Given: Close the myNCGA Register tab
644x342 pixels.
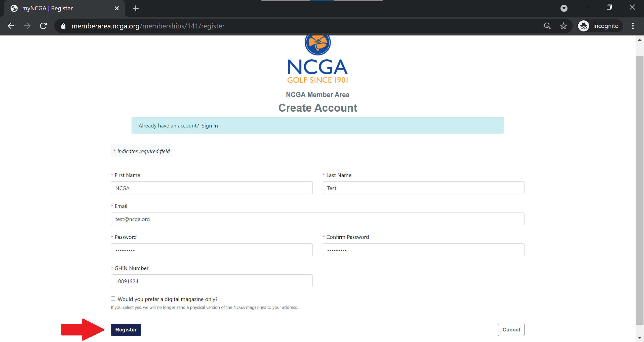Looking at the screenshot, I should (x=117, y=8).
